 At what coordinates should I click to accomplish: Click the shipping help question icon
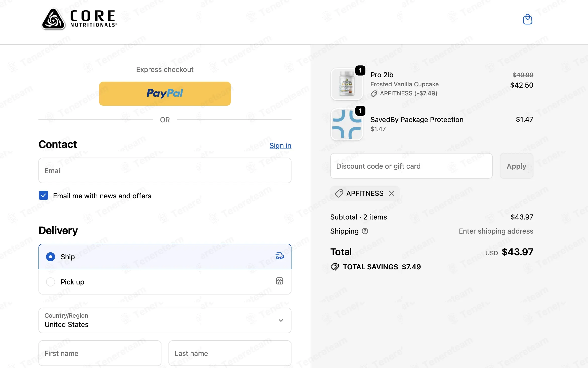[x=365, y=231]
